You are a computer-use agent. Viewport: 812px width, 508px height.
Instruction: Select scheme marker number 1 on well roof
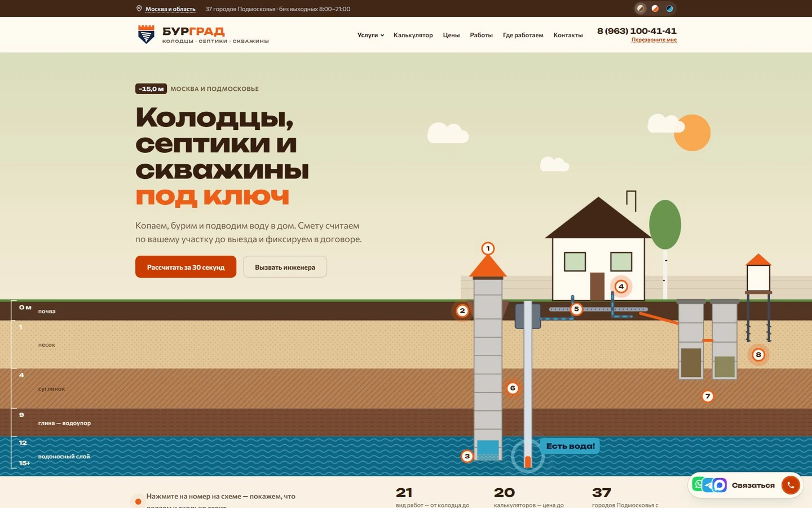[x=488, y=248]
